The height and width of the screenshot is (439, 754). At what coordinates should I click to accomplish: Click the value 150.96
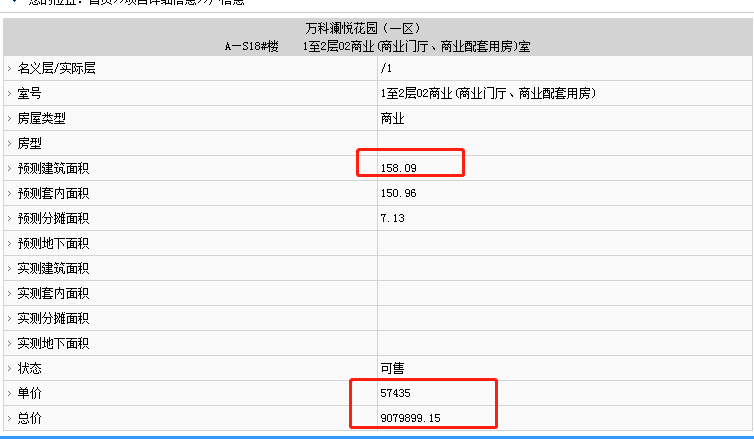click(399, 193)
